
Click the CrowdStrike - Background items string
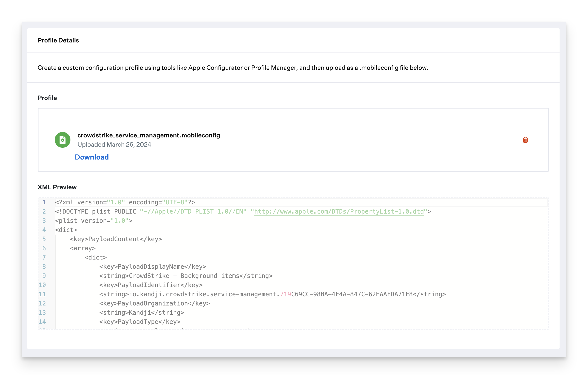point(186,276)
